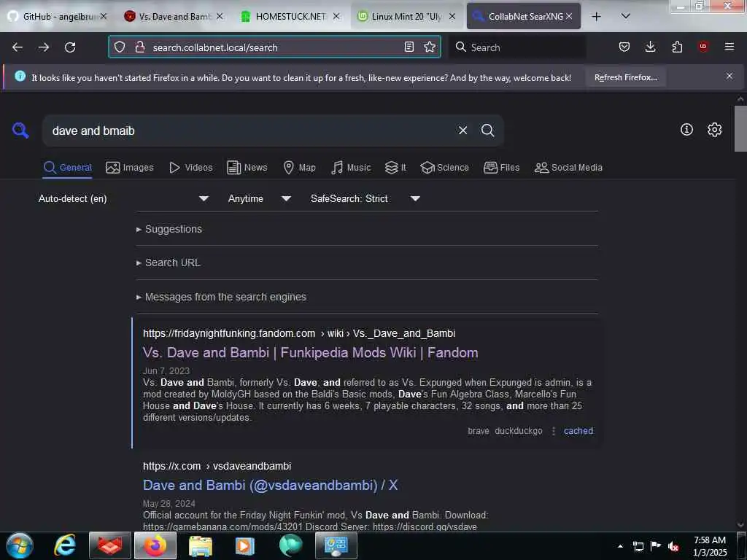This screenshot has width=747, height=560.
Task: Click the SearXNG logo magnifier
Action: point(20,130)
